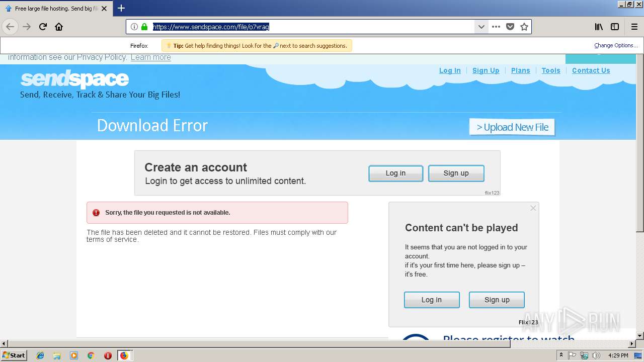644x362 pixels.
Task: Click the browser forward arrow
Action: pos(27,27)
